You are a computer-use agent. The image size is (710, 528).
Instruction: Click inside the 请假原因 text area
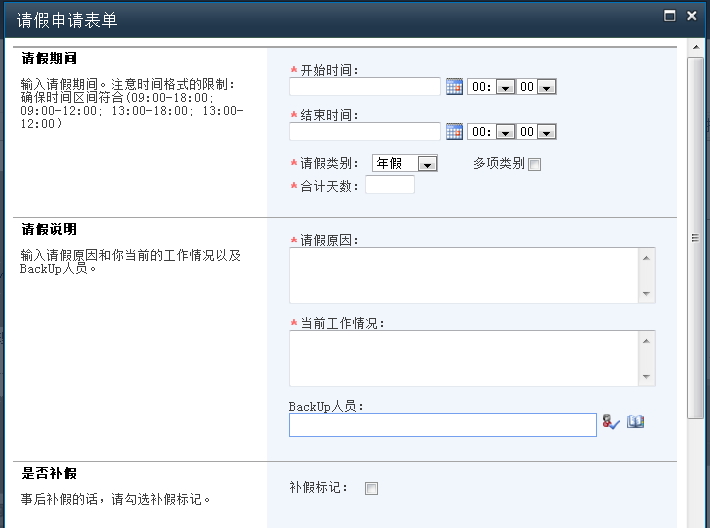[464, 276]
